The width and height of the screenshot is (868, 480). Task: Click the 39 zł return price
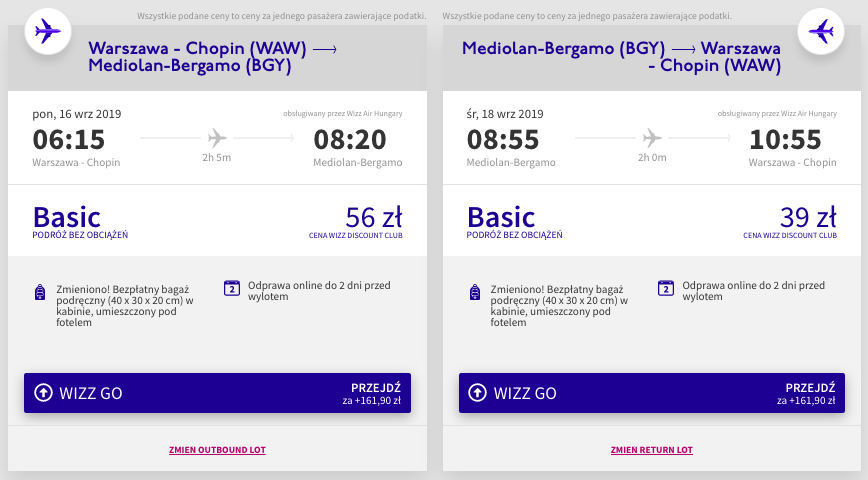pos(807,217)
